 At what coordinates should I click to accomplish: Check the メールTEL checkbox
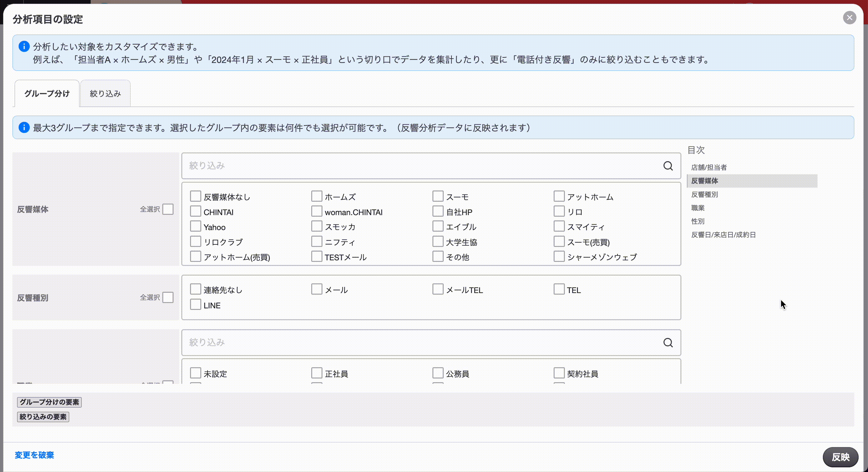(438, 289)
